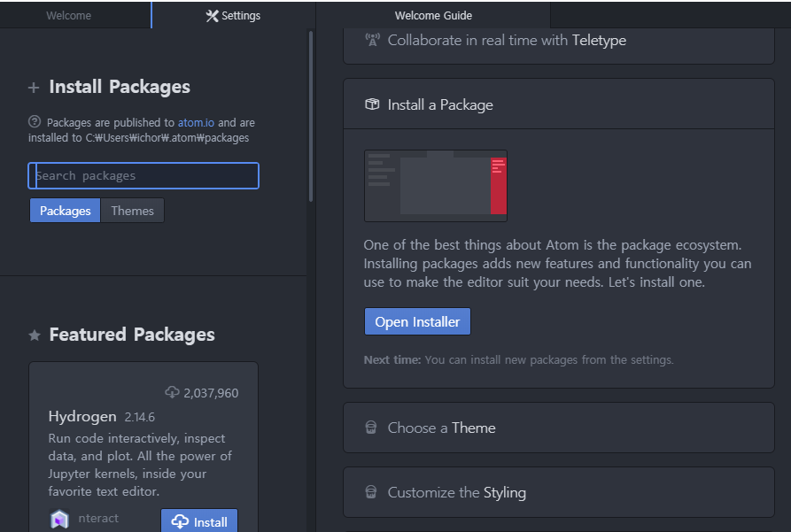Click the 2,037,960 download count
Image resolution: width=791 pixels, height=532 pixels.
(211, 393)
